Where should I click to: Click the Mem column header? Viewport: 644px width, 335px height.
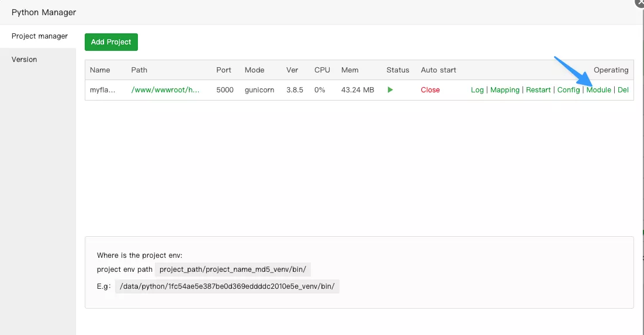[x=349, y=70]
